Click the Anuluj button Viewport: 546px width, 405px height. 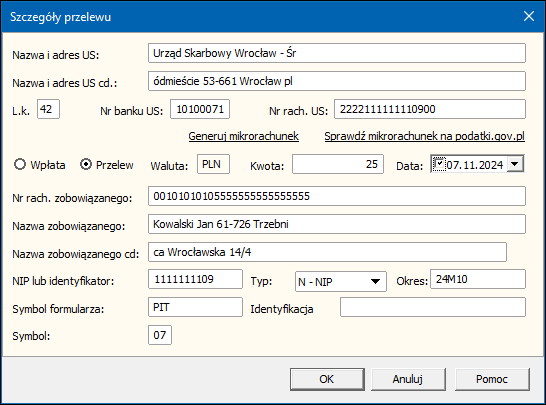click(408, 379)
